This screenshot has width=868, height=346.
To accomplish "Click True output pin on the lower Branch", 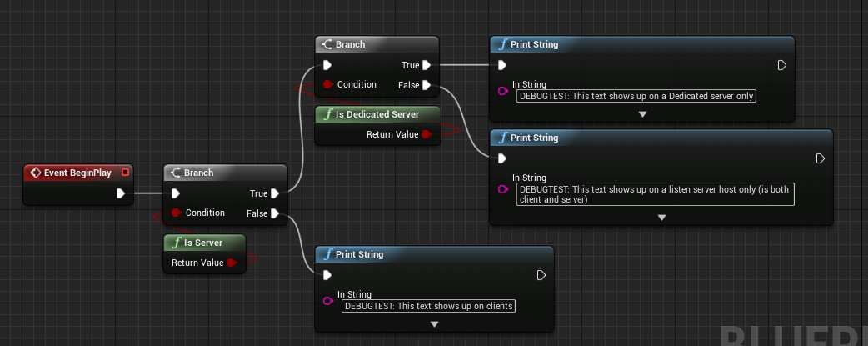I will [x=274, y=193].
